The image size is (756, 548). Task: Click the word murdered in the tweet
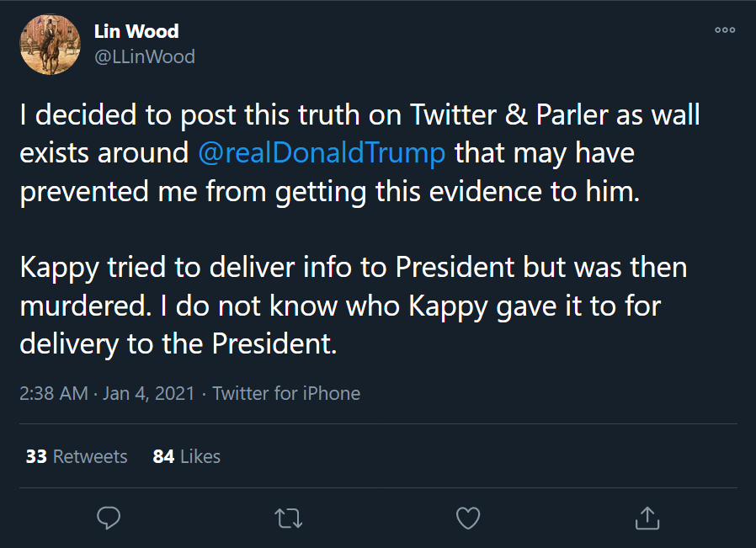[x=86, y=306]
